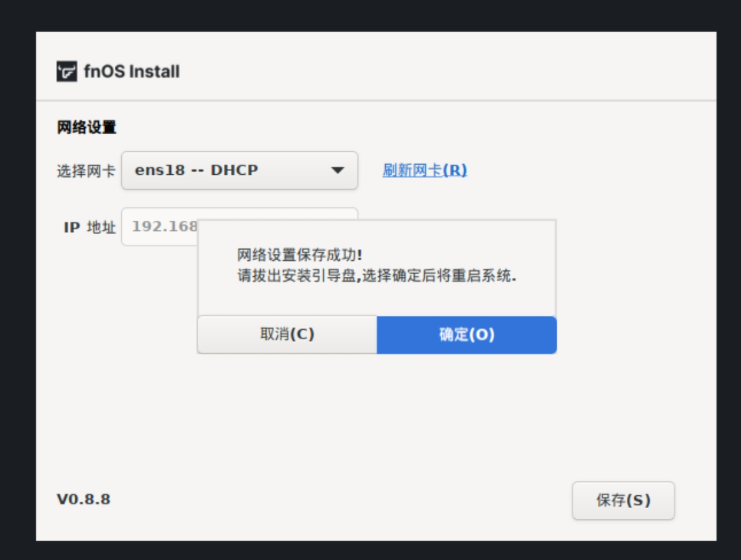Cancel the dialog with 取消(C)
Viewport: 741px width, 560px height.
[287, 335]
